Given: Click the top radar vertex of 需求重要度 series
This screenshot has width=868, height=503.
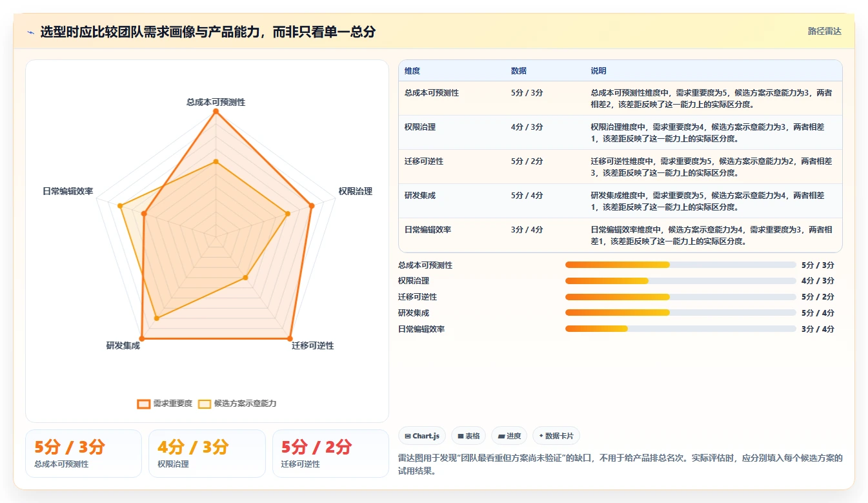Looking at the screenshot, I should [216, 112].
